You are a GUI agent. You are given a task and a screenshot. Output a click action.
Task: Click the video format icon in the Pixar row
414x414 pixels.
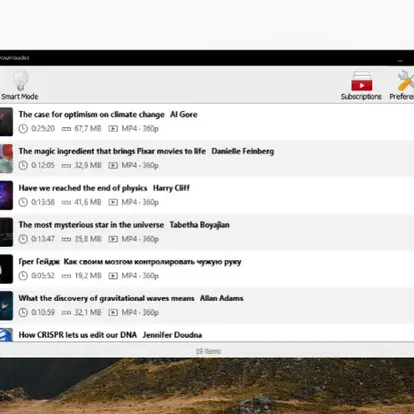(113, 165)
